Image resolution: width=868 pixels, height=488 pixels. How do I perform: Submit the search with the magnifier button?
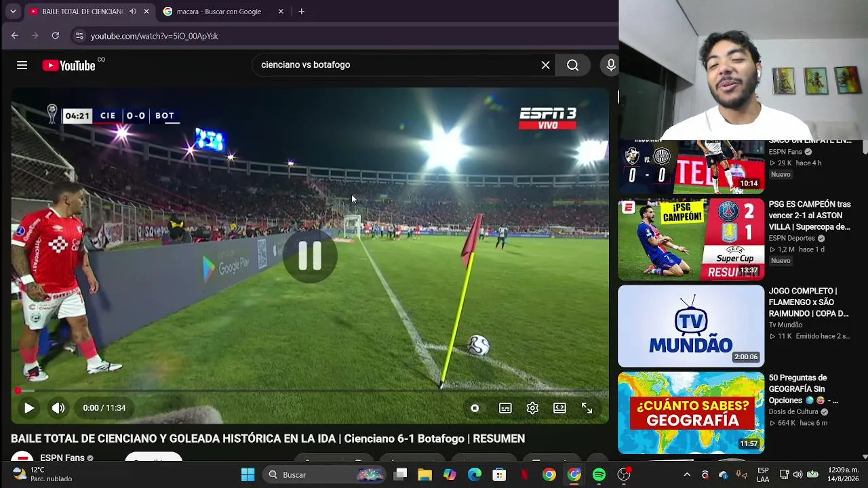(573, 65)
